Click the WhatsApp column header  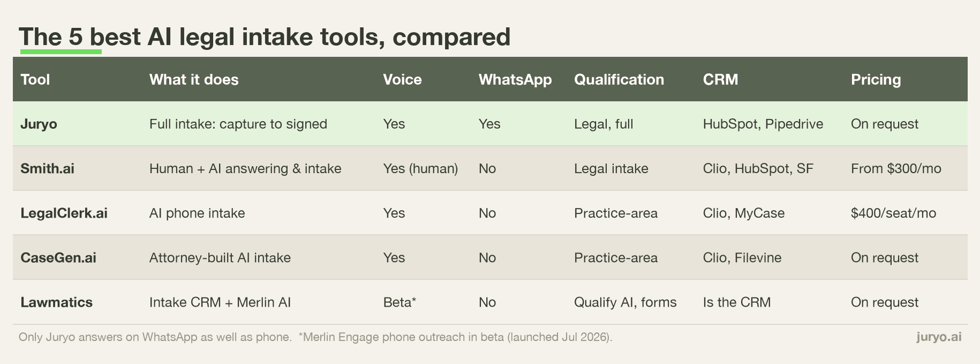tap(515, 79)
